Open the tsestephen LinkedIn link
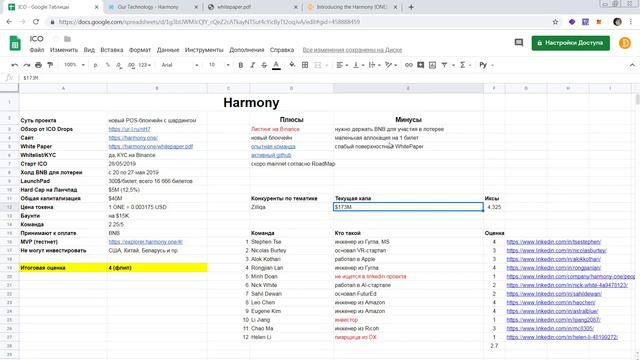 [x=553, y=242]
